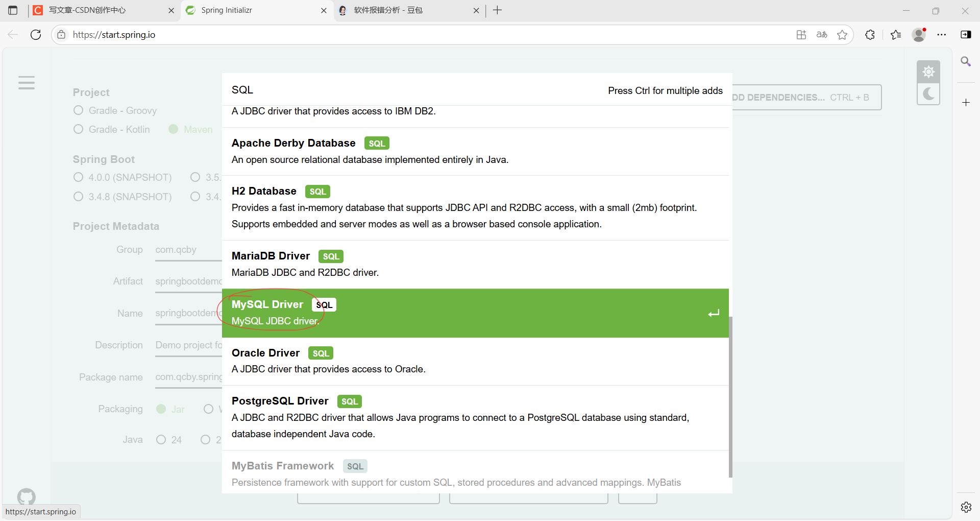Click the enter arrow on MySQL Driver
The width and height of the screenshot is (980, 521).
(714, 313)
